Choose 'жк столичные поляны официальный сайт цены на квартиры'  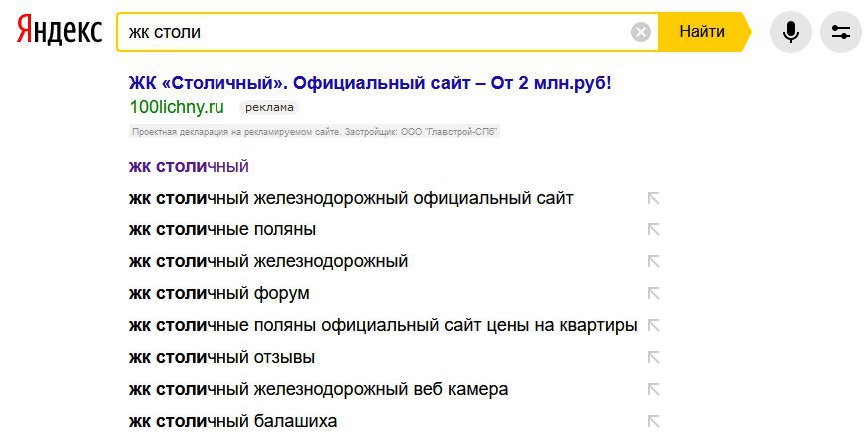coord(383,325)
